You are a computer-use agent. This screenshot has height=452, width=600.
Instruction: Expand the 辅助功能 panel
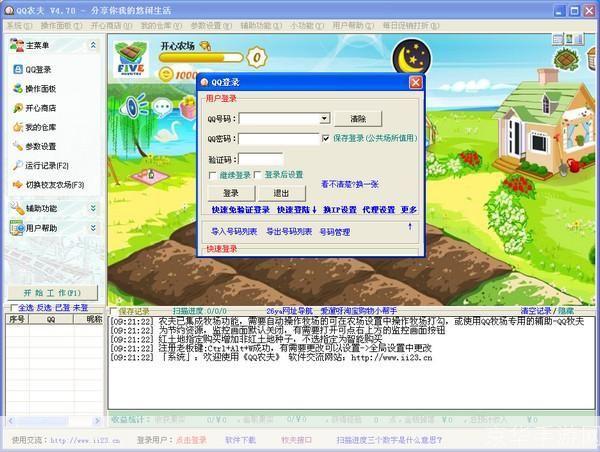tap(93, 208)
